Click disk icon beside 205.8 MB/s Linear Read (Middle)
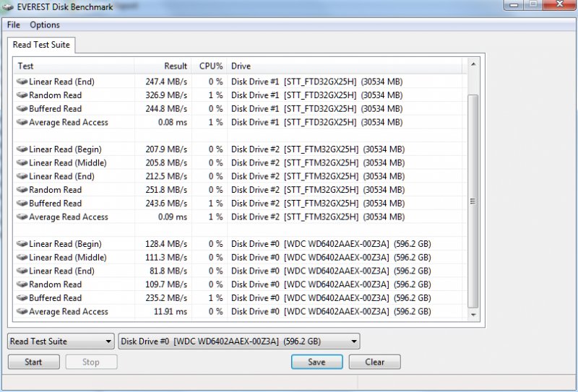This screenshot has height=392, width=578. [22, 162]
